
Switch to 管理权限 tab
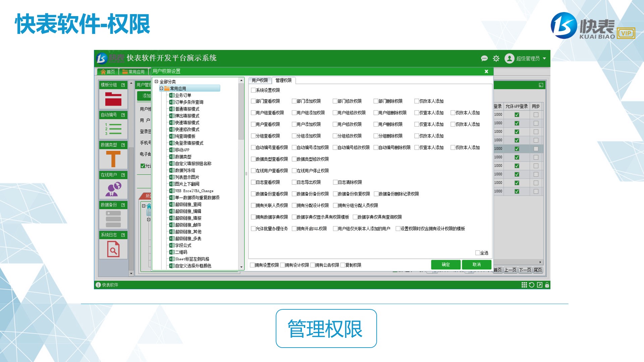pyautogui.click(x=284, y=80)
